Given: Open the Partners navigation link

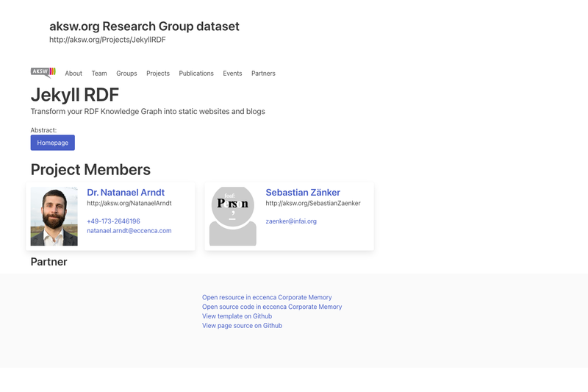Looking at the screenshot, I should point(263,74).
